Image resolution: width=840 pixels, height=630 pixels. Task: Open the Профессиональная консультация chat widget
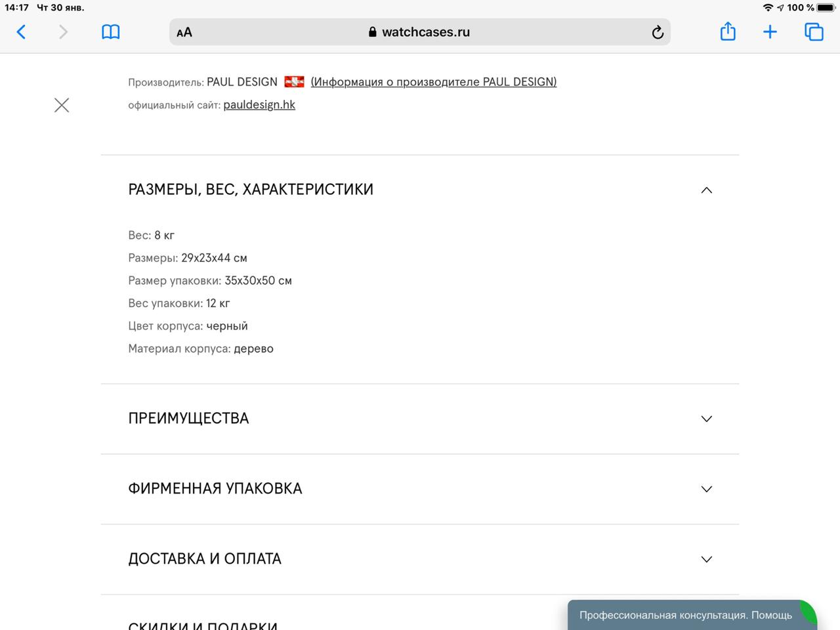[686, 615]
